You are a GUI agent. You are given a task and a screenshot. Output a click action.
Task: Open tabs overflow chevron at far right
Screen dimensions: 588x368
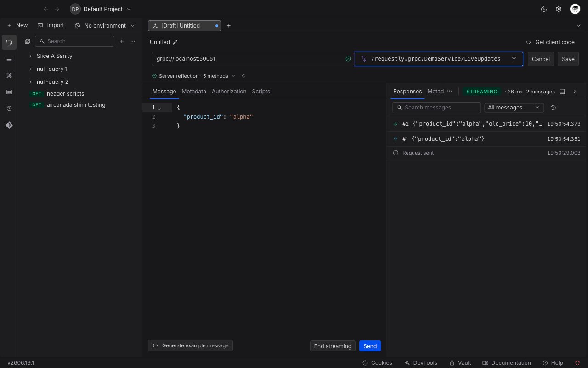point(578,26)
